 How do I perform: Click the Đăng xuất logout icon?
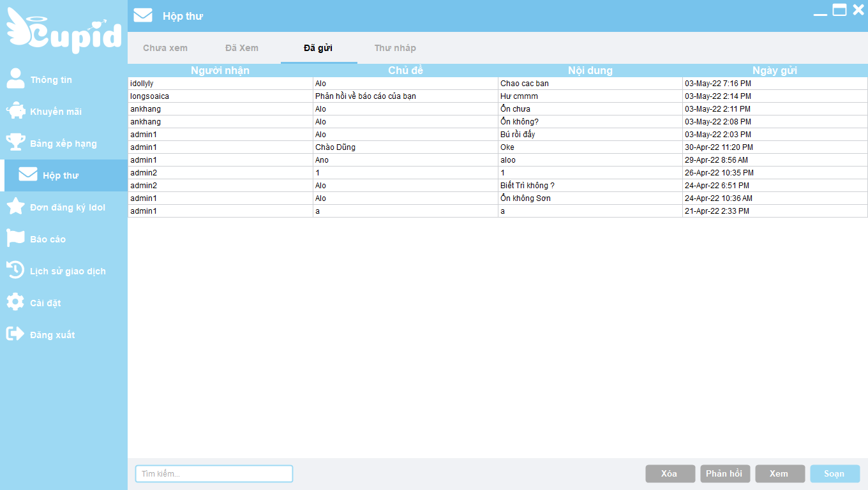click(x=15, y=334)
